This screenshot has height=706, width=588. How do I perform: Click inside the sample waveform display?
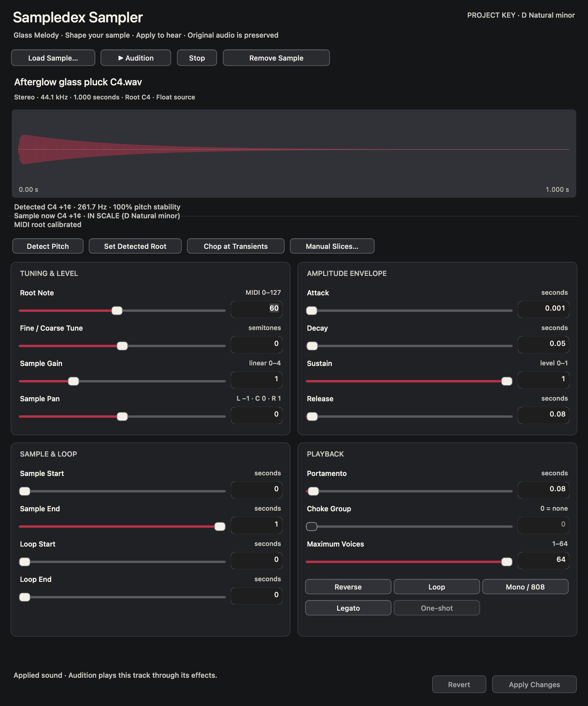(294, 153)
